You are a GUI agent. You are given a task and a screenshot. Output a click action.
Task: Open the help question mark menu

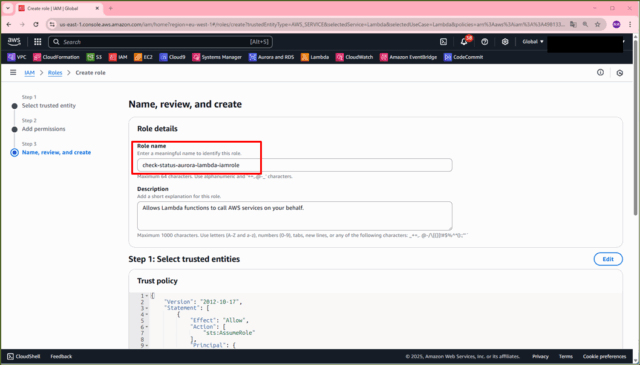[484, 42]
